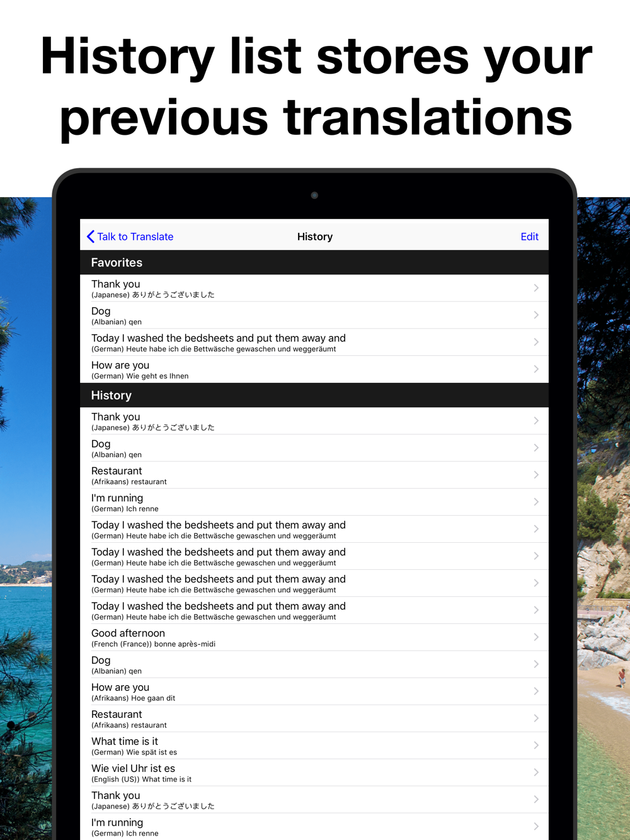Click chevron on favorite 'Dog' row
The image size is (630, 840).
(536, 315)
